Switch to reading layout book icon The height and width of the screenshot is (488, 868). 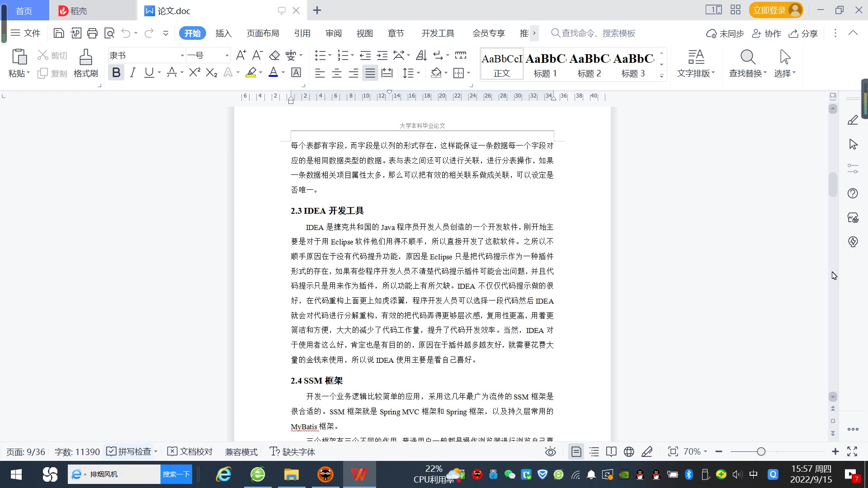(611, 451)
